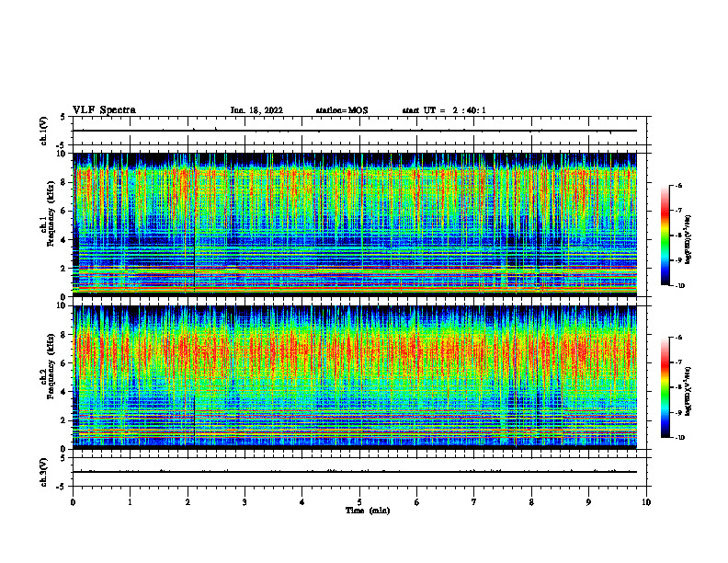Click the "5" tick on the time axis
728x563 pixels.
point(359,502)
